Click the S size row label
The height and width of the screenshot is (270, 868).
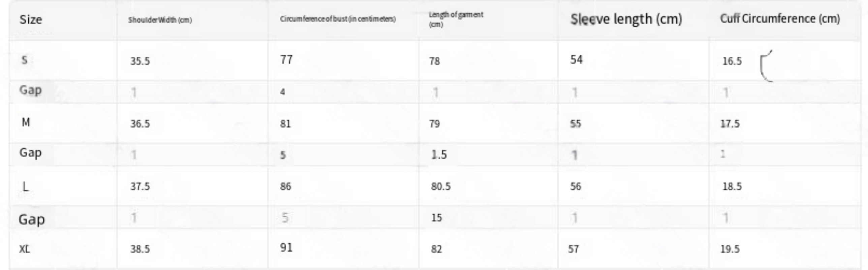[x=24, y=60]
